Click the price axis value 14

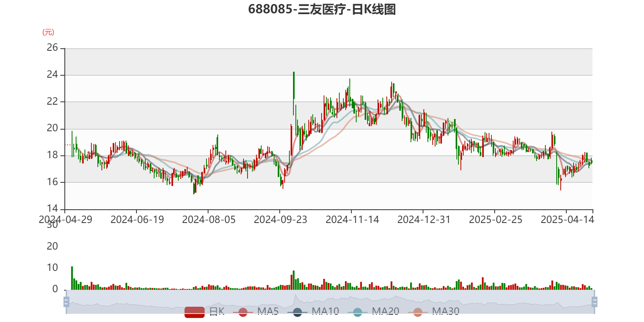pos(52,208)
